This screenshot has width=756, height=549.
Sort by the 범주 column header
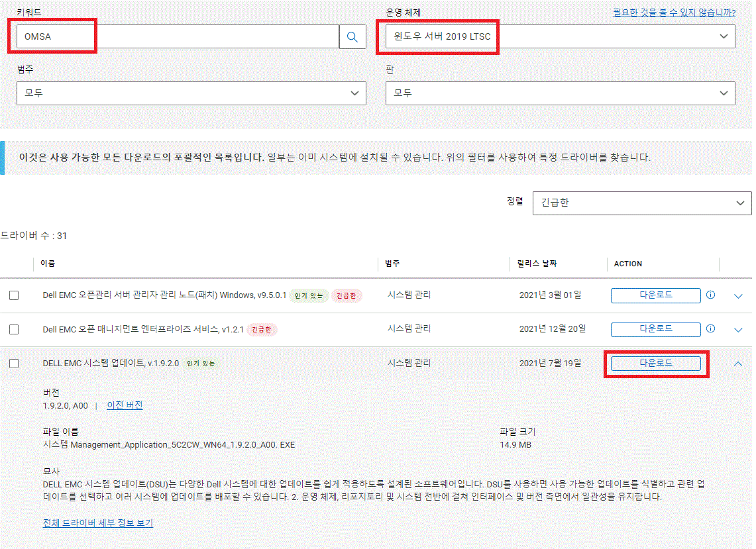click(392, 264)
